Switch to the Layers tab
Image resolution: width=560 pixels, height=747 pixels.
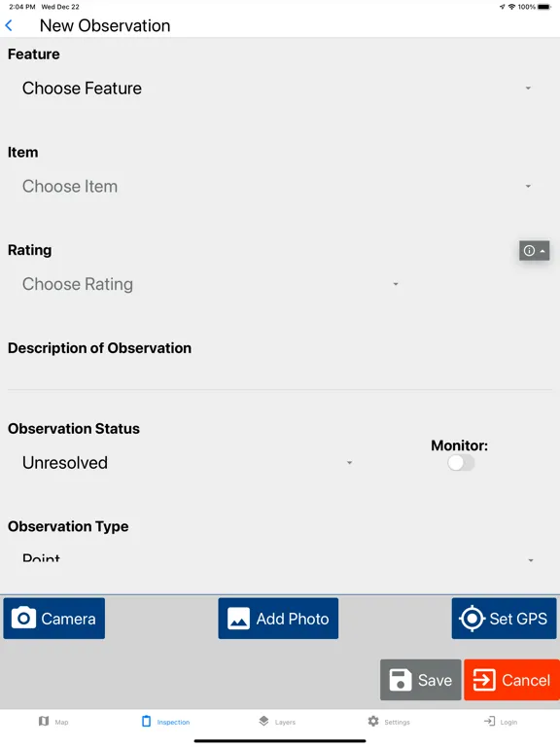pos(277,722)
